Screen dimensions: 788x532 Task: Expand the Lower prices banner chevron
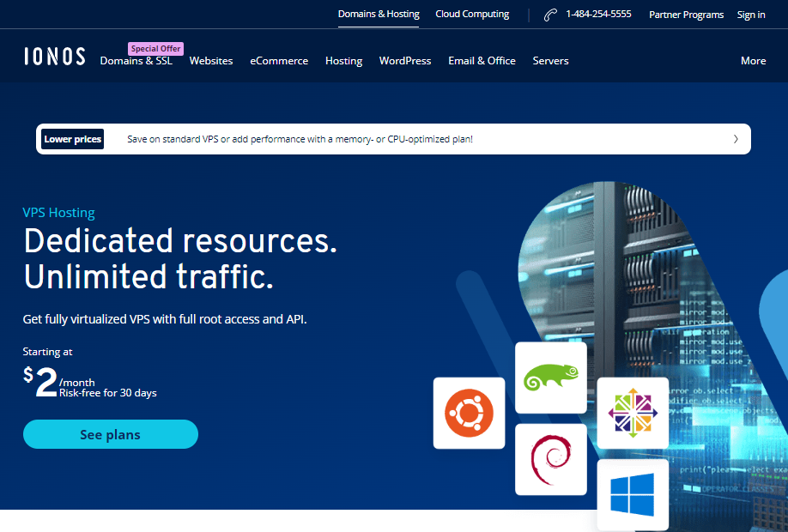click(x=736, y=139)
